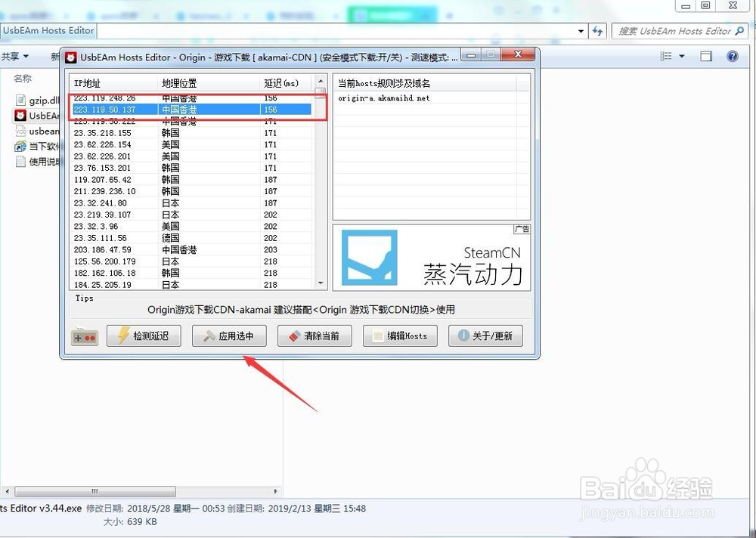The height and width of the screenshot is (538, 756).
Task: Click IP list scrollbar down arrow
Action: tap(321, 283)
